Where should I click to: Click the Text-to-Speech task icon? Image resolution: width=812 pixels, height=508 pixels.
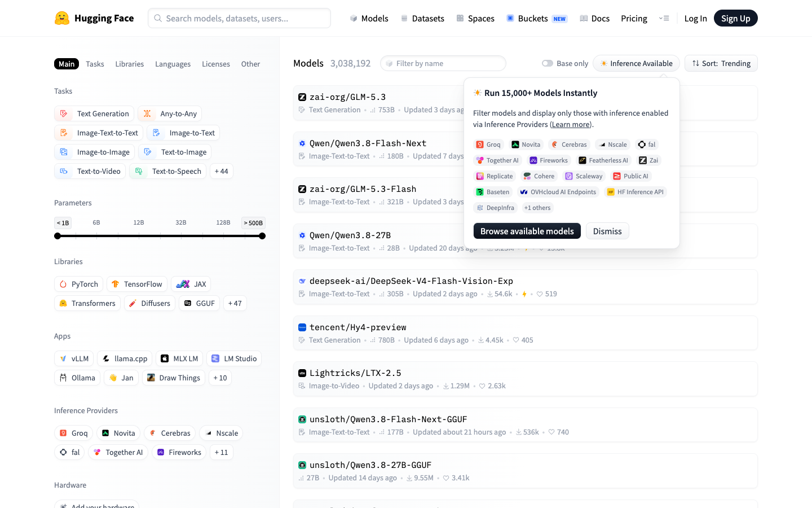coord(139,171)
